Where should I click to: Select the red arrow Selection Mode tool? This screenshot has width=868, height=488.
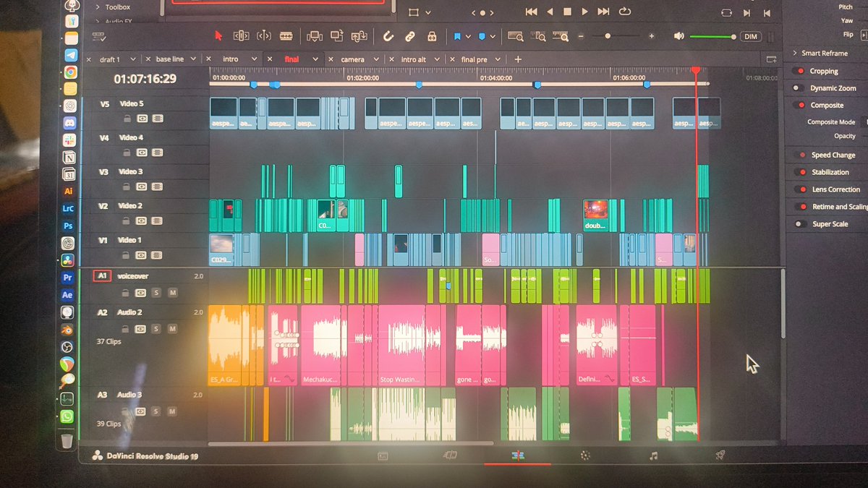coord(220,35)
